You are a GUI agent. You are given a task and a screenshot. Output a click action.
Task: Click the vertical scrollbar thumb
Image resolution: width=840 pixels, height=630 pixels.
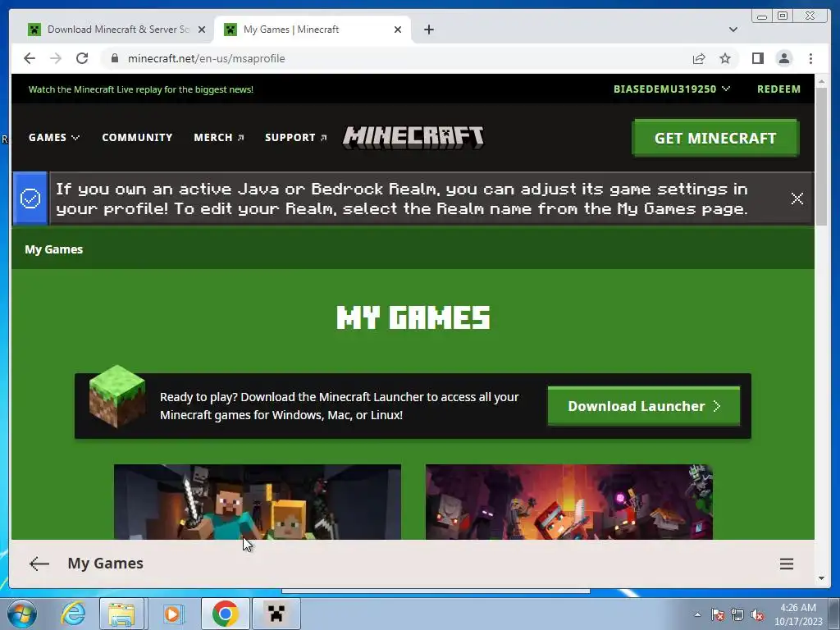(822, 157)
